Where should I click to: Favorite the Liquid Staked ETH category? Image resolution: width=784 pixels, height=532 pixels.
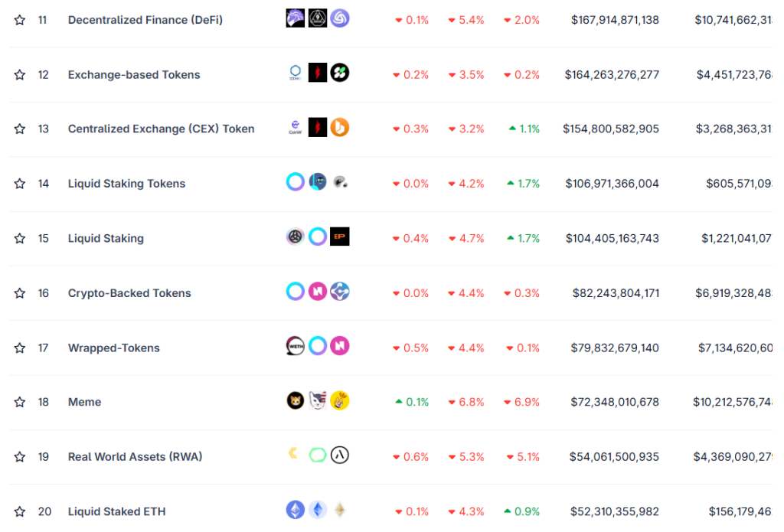click(x=20, y=511)
